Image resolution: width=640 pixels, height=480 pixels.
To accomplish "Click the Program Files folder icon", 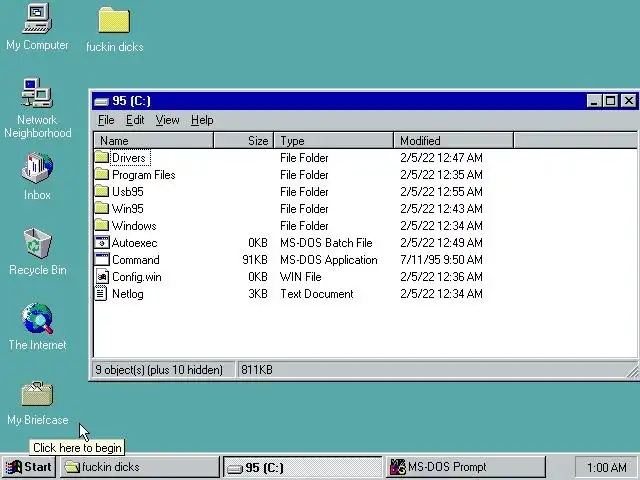I will click(x=102, y=175).
